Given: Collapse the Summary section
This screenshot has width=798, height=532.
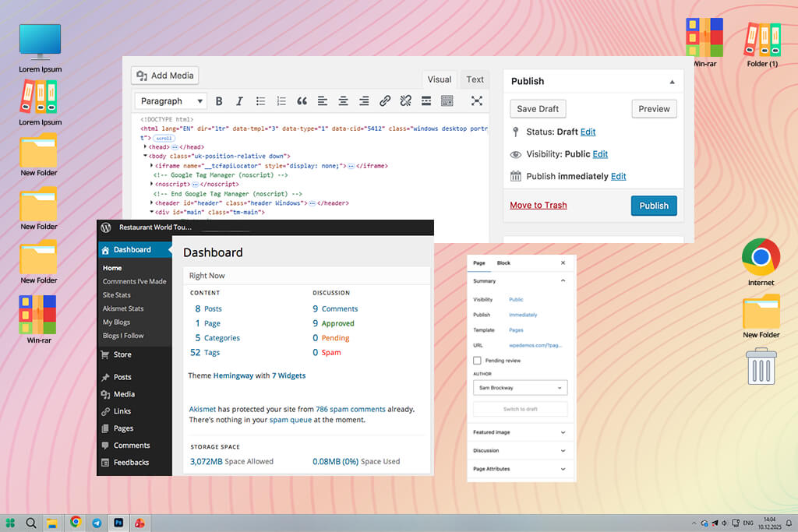Looking at the screenshot, I should (x=563, y=280).
